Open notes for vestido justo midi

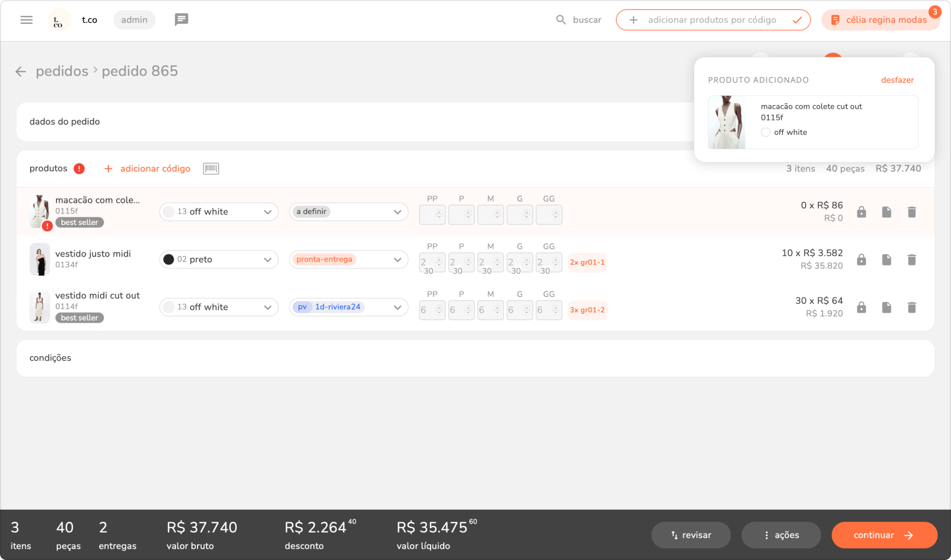(886, 260)
